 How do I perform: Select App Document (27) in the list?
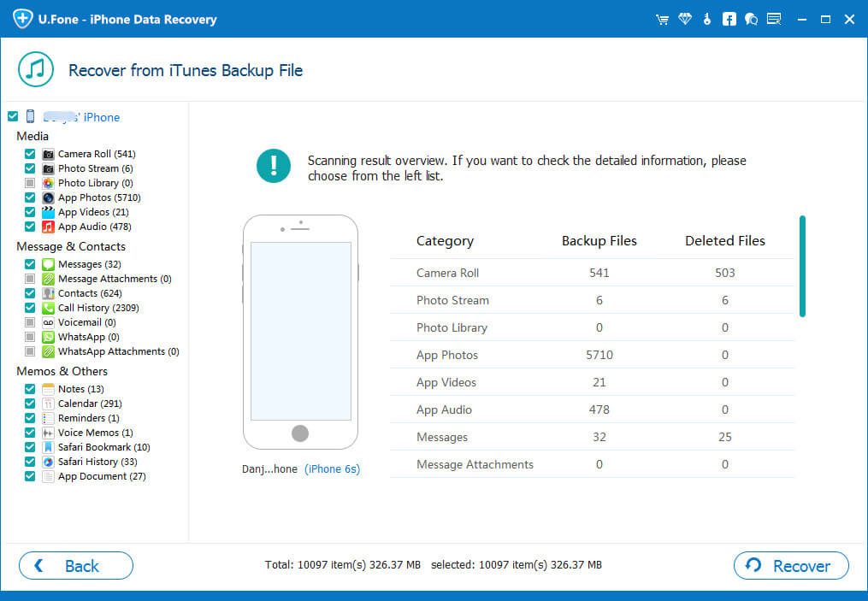(x=102, y=476)
